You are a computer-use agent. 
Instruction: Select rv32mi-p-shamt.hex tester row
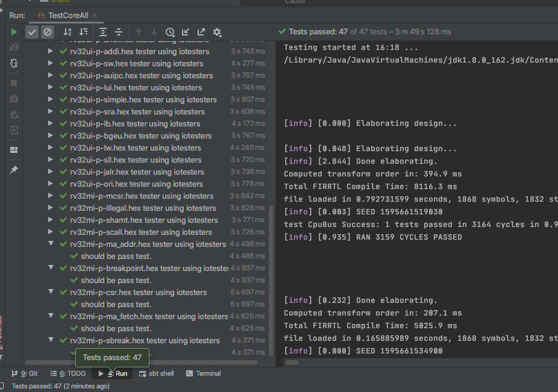(146, 220)
